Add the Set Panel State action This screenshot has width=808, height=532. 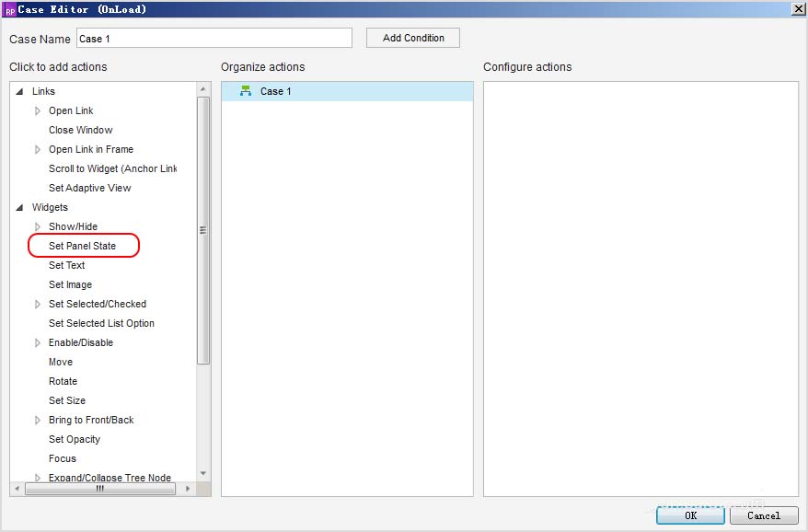82,246
